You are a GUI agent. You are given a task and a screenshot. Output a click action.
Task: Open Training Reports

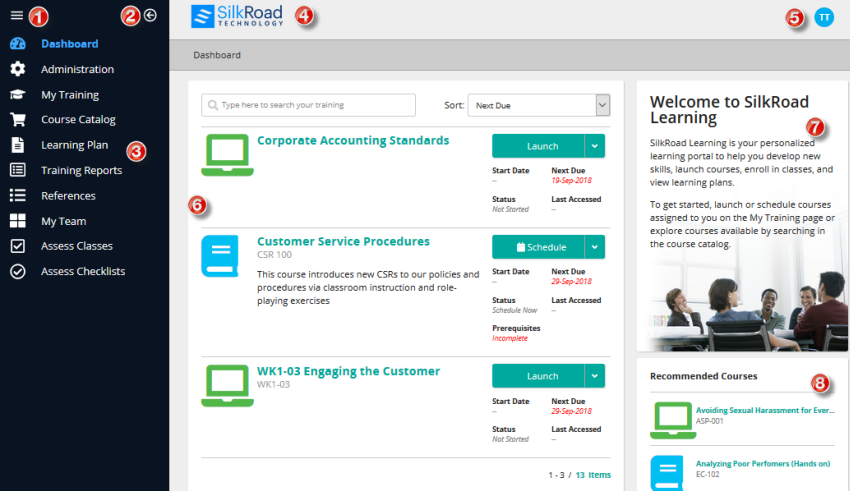tap(81, 170)
